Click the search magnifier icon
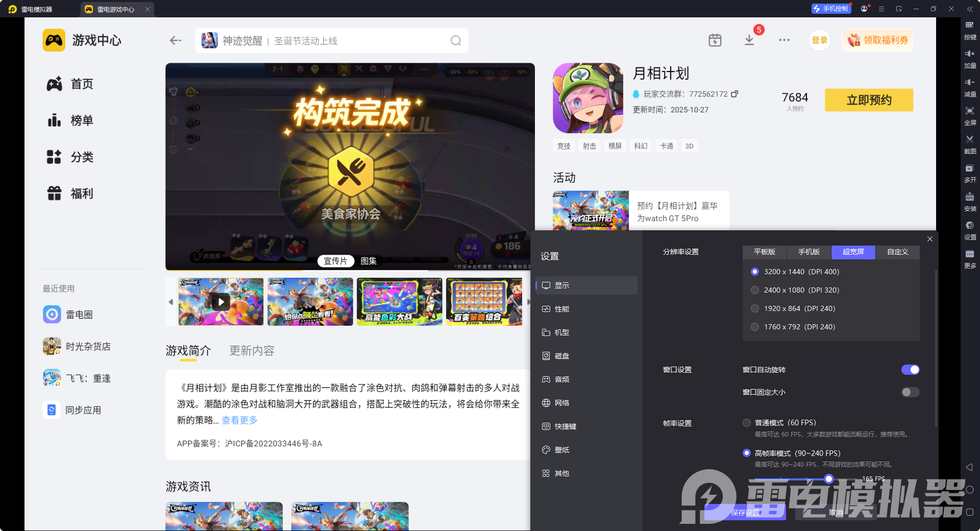 (x=456, y=40)
